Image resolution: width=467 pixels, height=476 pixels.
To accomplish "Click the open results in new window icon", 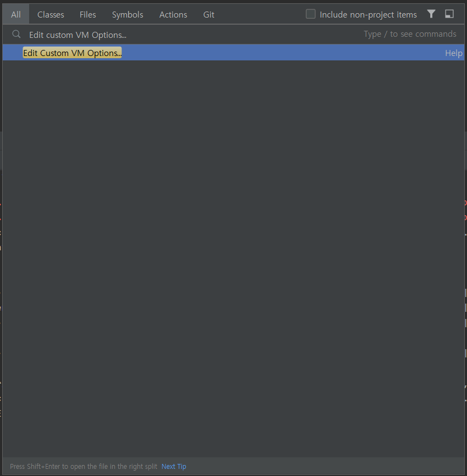I will pyautogui.click(x=449, y=14).
